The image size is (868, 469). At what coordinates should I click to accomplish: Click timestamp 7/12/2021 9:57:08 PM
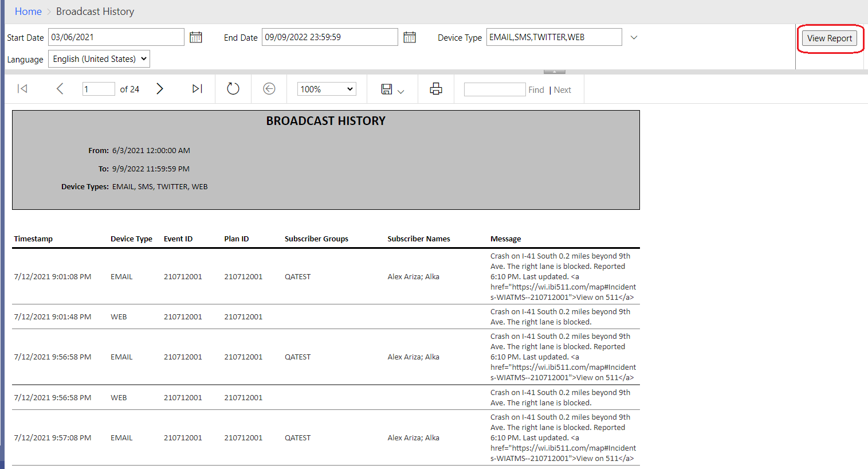(53, 438)
